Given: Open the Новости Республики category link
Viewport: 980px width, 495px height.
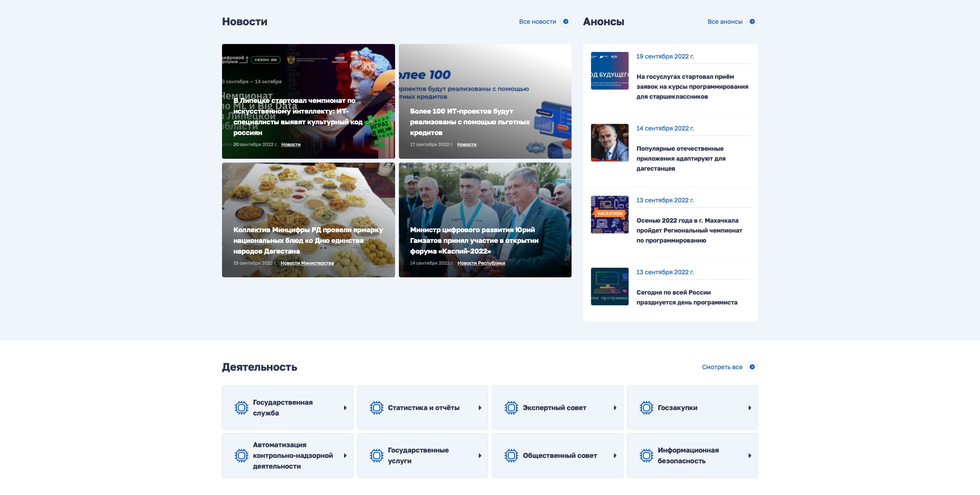Looking at the screenshot, I should point(481,263).
